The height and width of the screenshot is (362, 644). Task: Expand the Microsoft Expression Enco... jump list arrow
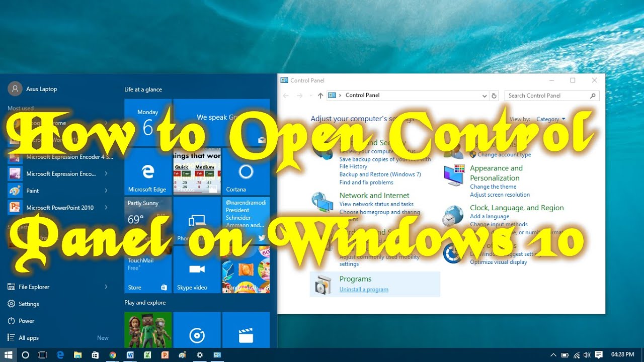click(106, 174)
